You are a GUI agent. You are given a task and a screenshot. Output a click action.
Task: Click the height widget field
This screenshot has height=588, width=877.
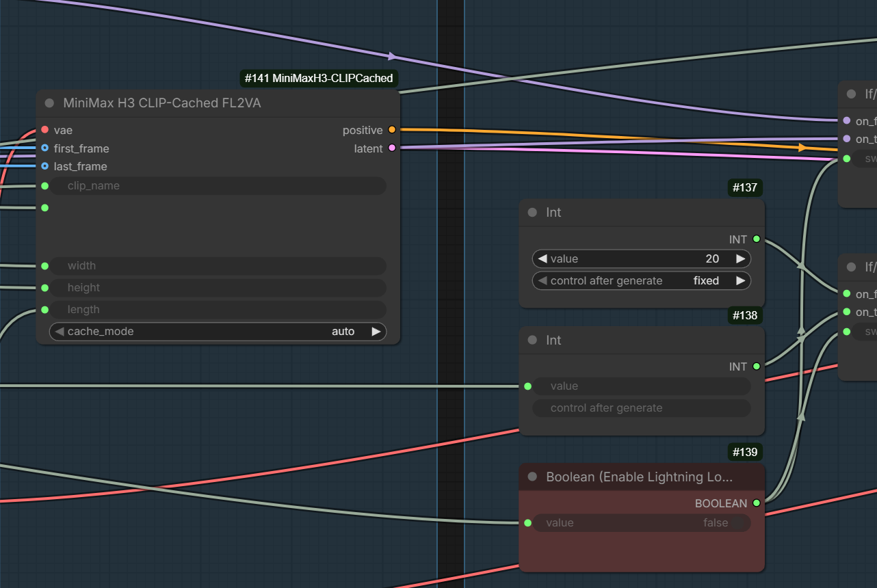(x=218, y=288)
